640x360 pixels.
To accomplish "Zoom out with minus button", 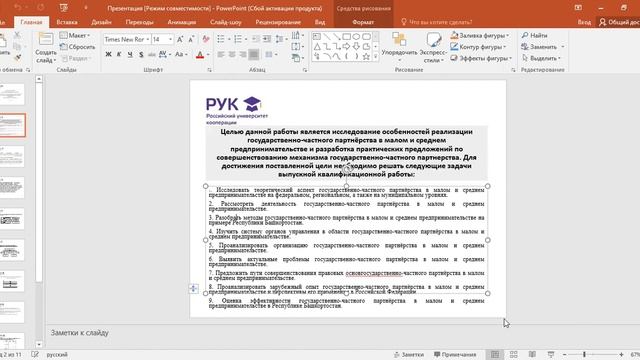I will point(564,355).
